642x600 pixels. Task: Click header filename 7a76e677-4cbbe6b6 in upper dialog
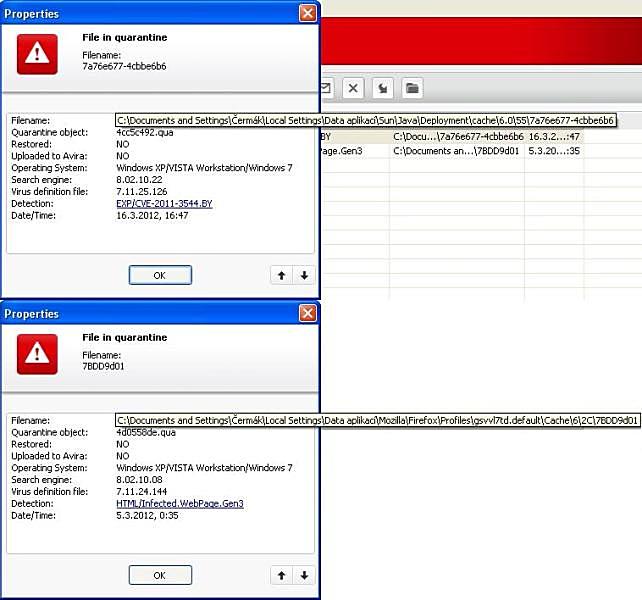pos(124,66)
